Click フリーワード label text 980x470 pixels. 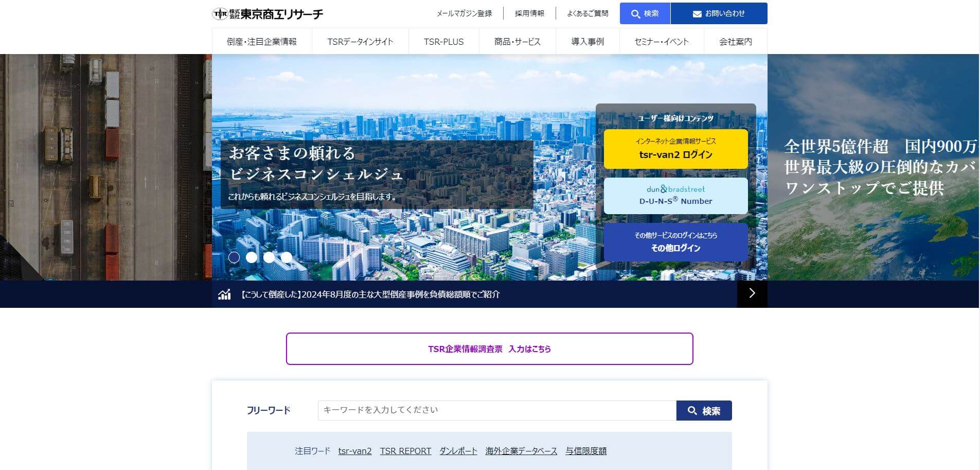pyautogui.click(x=269, y=410)
